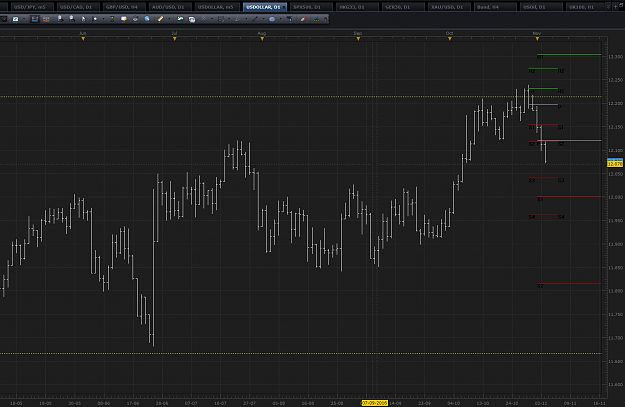Click the 12.000 price axis label
Viewport: 625px width, 407px height.
pos(615,197)
